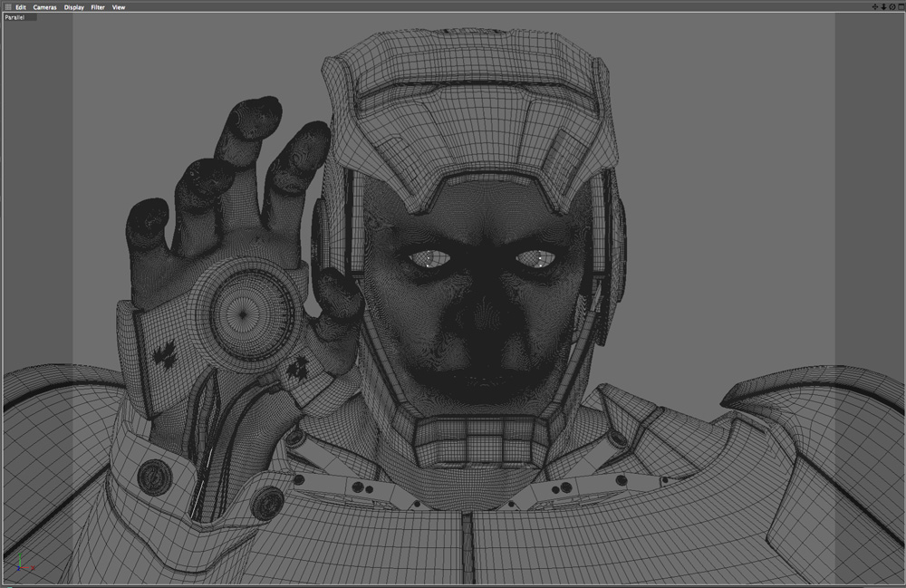
Task: Click the Parallel projection label
Action: (15, 17)
